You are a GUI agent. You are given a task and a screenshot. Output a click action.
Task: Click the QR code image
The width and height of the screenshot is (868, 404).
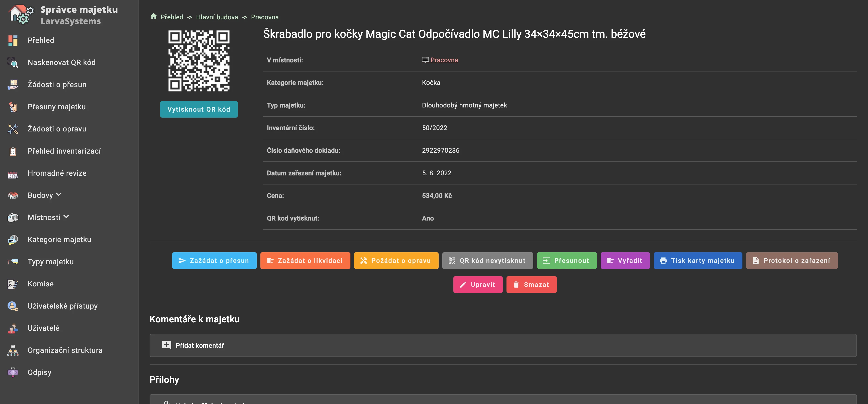[x=199, y=61]
